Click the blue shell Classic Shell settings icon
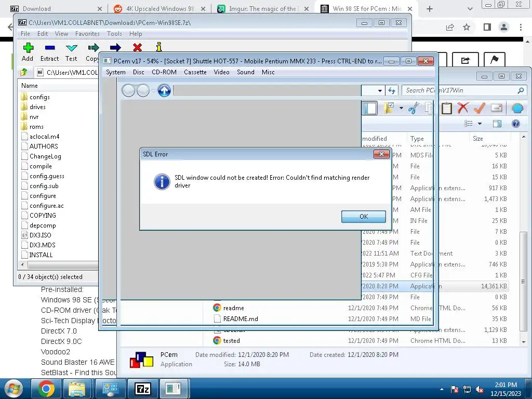Viewport: 532px width, 399px height. point(517,108)
